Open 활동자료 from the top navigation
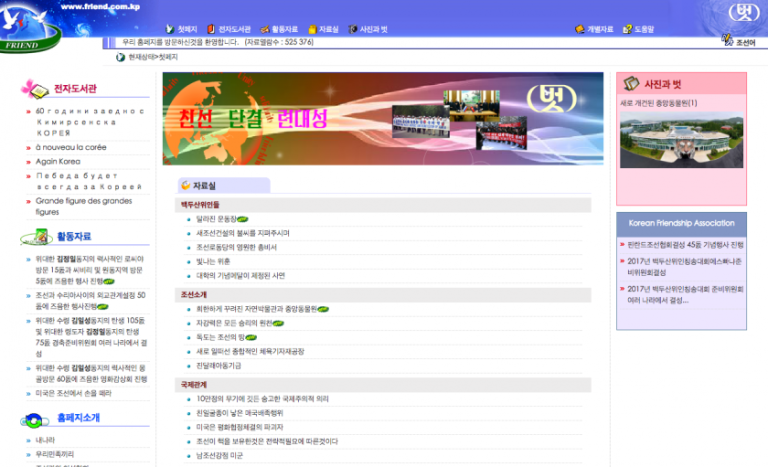 (x=285, y=29)
